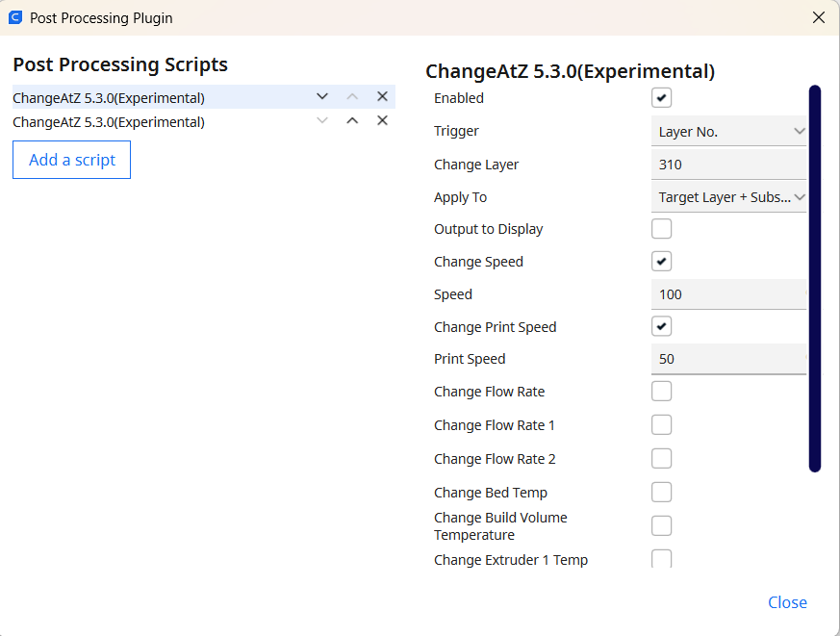Image resolution: width=840 pixels, height=636 pixels.
Task: Remove the second ChangeAtZ script
Action: (382, 120)
